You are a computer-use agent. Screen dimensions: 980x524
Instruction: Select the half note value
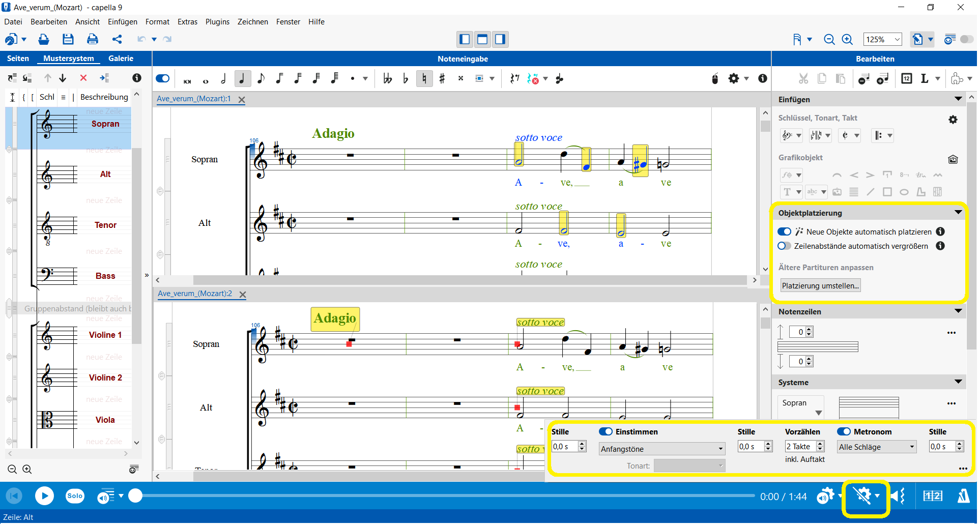click(223, 78)
